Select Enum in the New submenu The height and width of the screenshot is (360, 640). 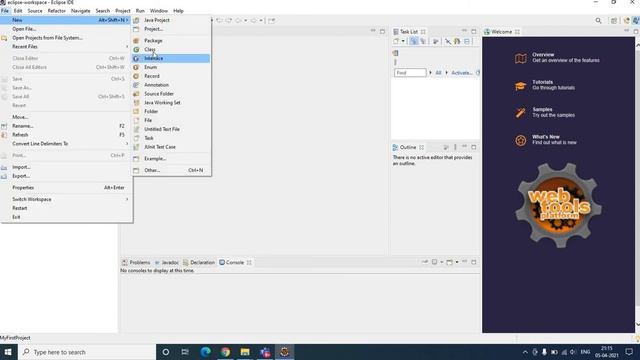(150, 67)
